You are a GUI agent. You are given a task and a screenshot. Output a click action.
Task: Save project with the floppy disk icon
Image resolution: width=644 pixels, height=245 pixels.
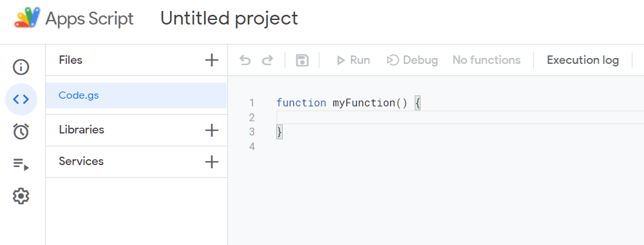point(302,61)
